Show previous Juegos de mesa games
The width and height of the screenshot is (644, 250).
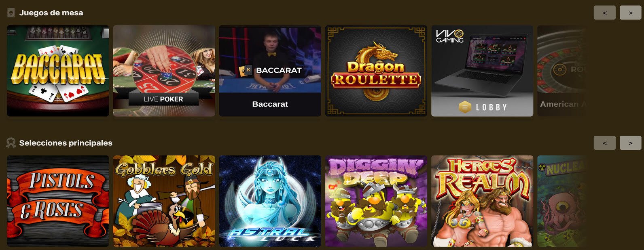click(605, 13)
